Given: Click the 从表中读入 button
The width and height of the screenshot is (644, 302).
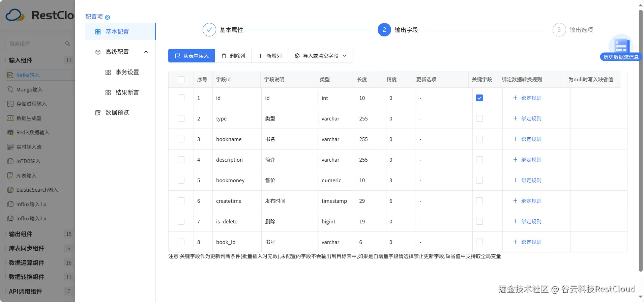Looking at the screenshot, I should 192,56.
